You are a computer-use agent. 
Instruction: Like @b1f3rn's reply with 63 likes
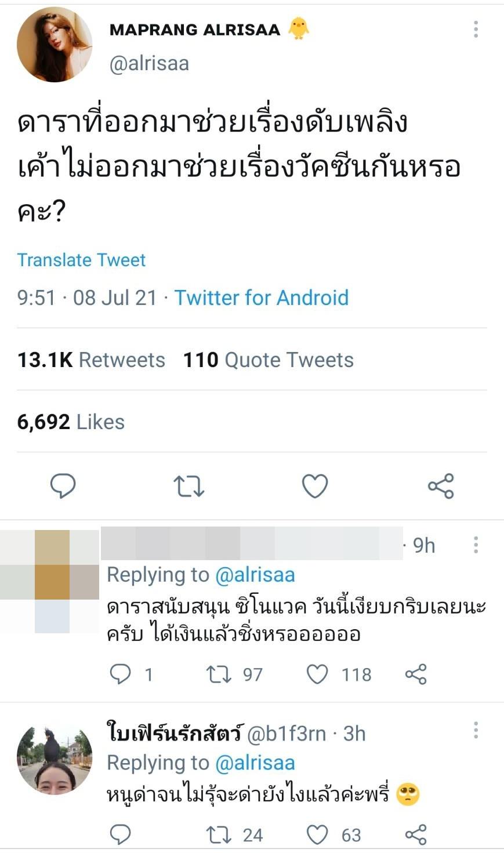tap(317, 834)
